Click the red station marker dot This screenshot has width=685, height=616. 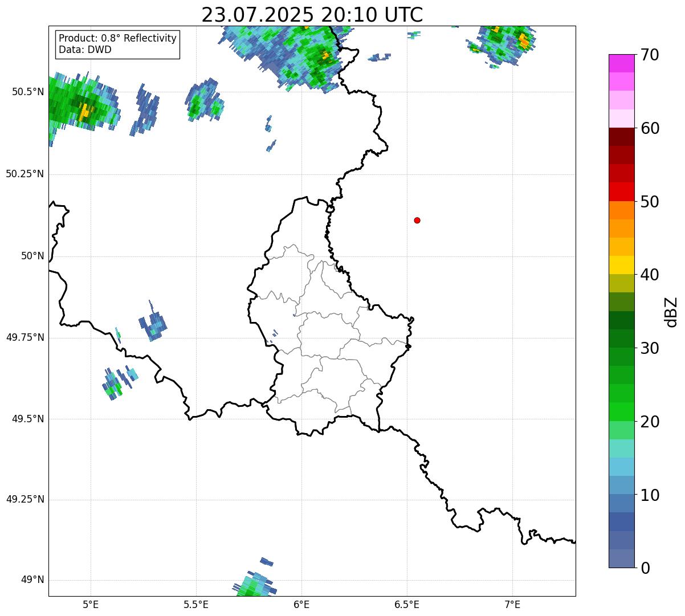(x=417, y=220)
